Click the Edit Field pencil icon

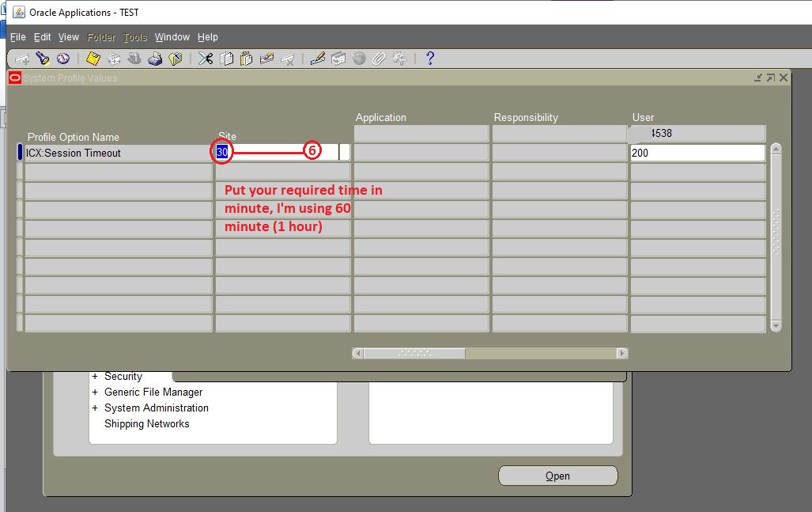click(x=316, y=58)
